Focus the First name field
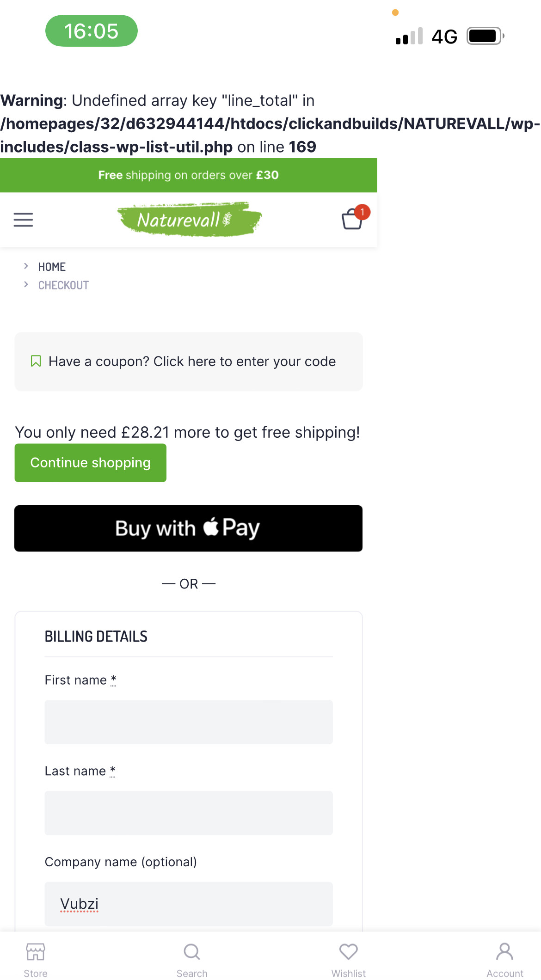The width and height of the screenshot is (541, 980). coord(189,722)
